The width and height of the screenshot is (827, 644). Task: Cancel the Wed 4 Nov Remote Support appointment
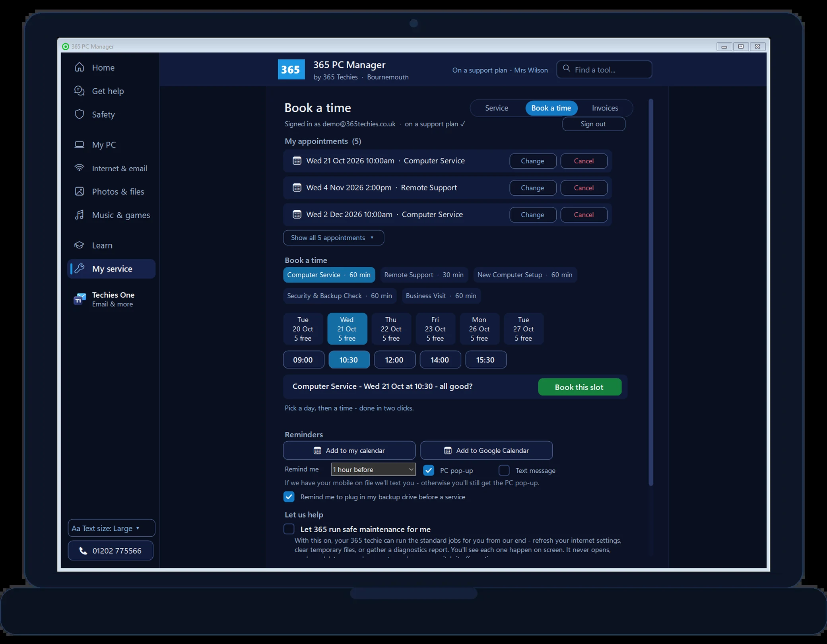pyautogui.click(x=584, y=188)
